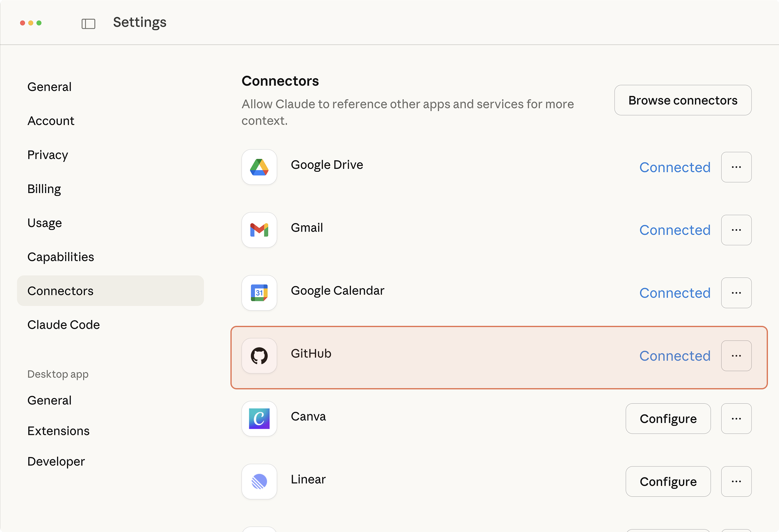Screen dimensions: 779x532
Task: Click Connected next to Google Calendar
Action: (x=675, y=293)
